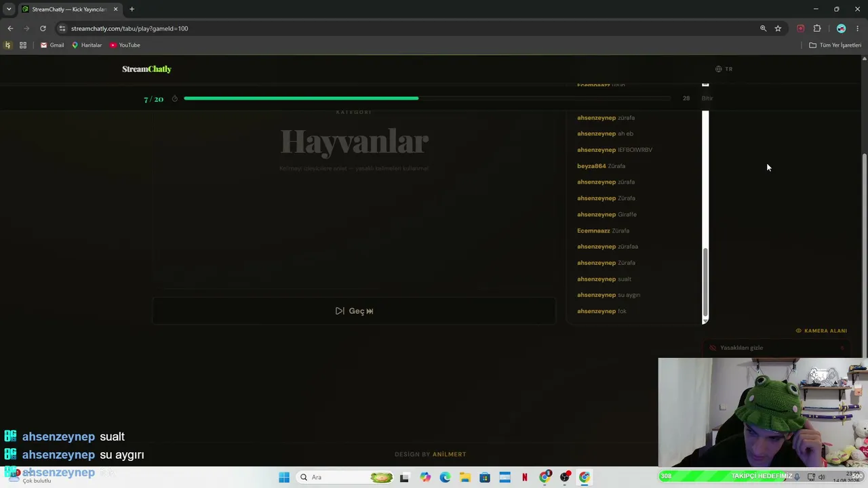Click ahsenzeynep's IEFBOIWRBV chat message
868x488 pixels.
tap(614, 150)
